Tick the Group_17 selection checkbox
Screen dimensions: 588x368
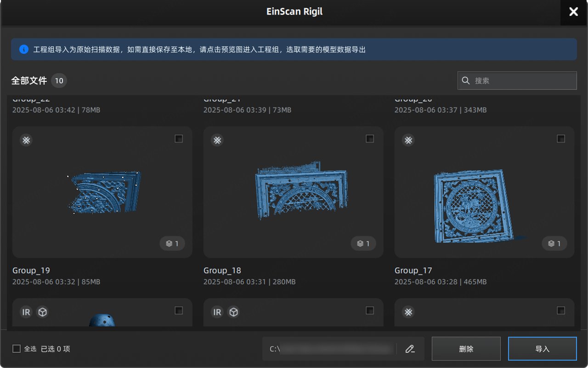click(561, 139)
